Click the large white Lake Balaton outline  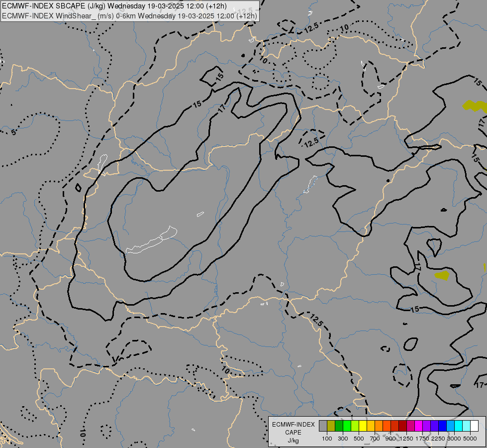pos(152,240)
